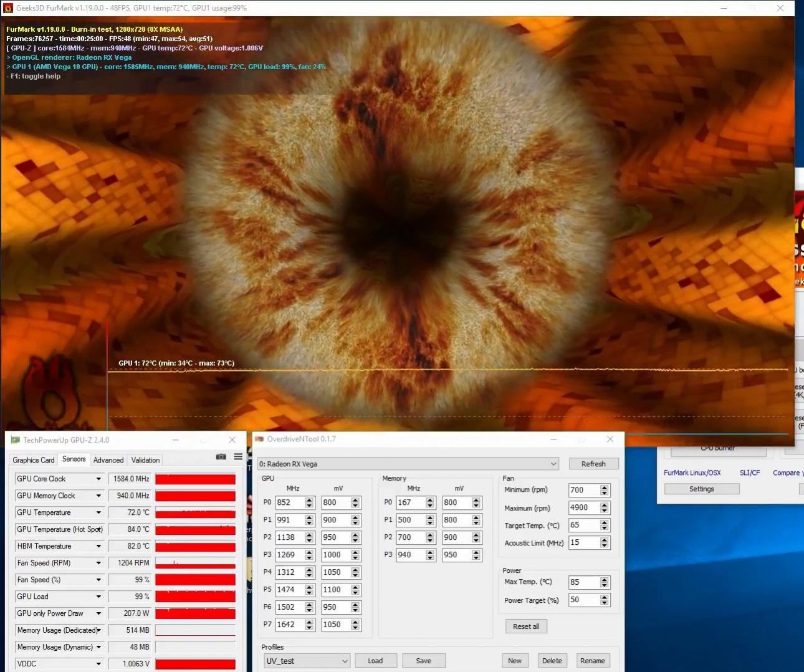Expand the HBM Temperature sensor dropdown
Screen dimensions: 804x672
point(98,546)
